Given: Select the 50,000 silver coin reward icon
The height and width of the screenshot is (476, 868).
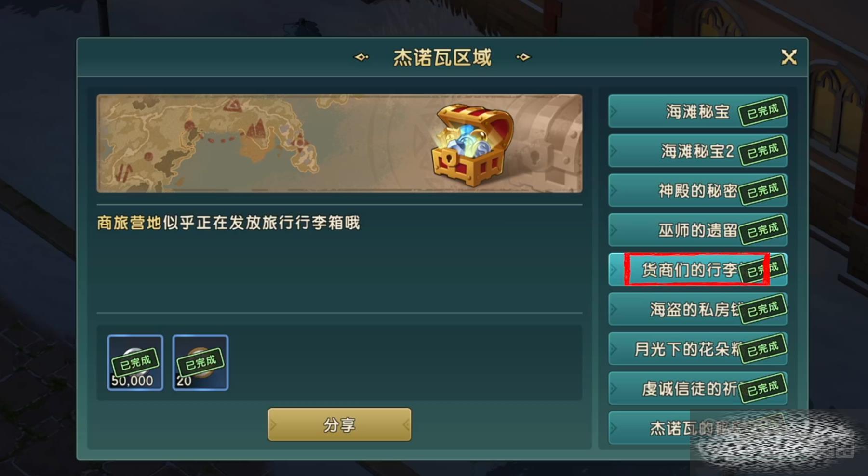Looking at the screenshot, I should click(x=135, y=362).
